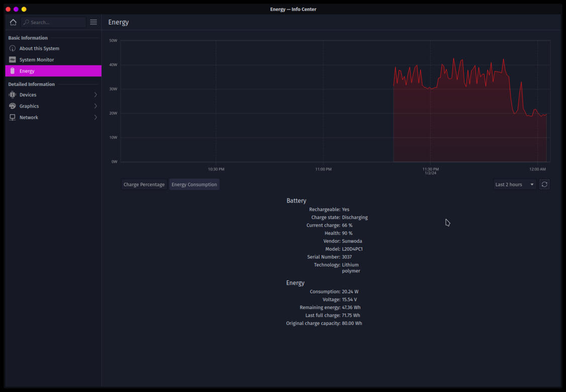The width and height of the screenshot is (566, 392).
Task: Click the 40W axis label
Action: (x=113, y=65)
